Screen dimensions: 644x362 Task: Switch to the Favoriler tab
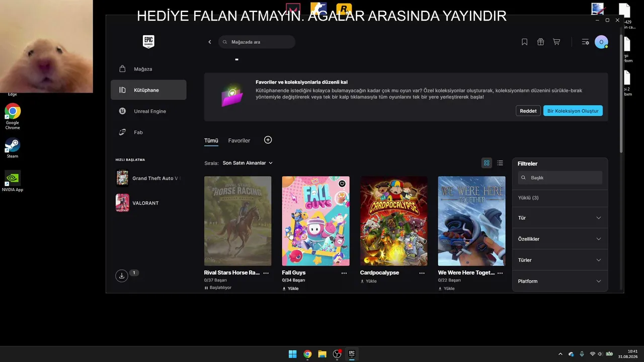point(239,141)
